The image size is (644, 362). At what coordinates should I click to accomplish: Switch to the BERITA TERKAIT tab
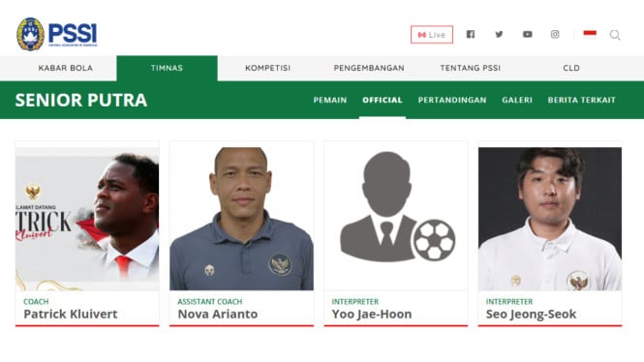[x=582, y=100]
